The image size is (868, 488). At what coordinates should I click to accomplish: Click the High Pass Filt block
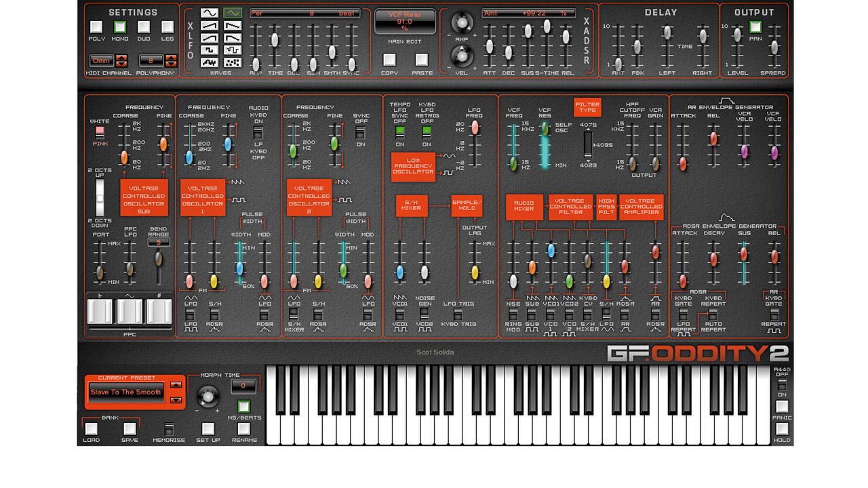click(606, 207)
